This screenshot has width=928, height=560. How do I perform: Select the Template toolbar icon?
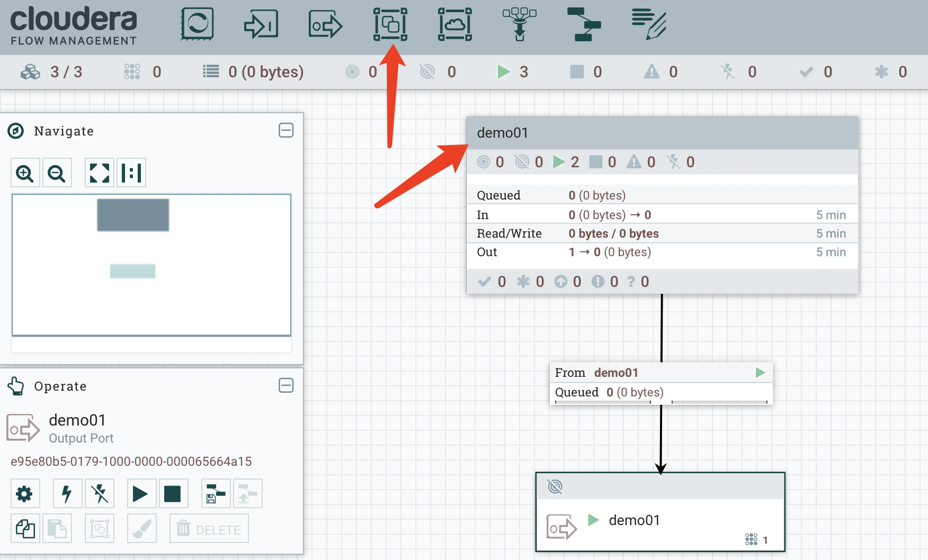click(584, 24)
